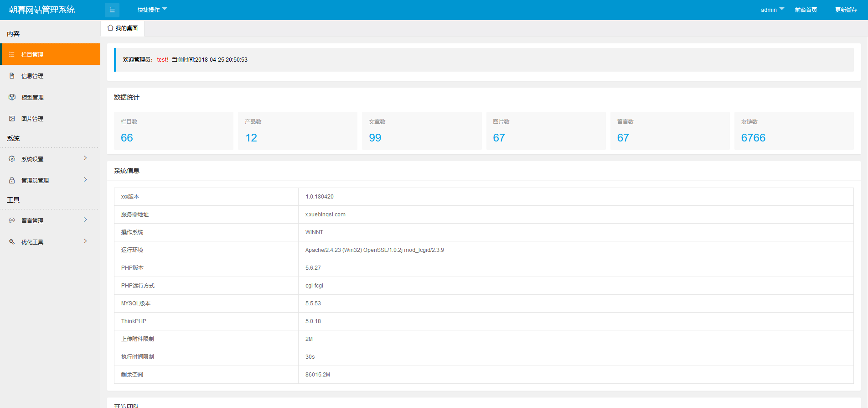Expand 留言管理 submenu chevron
This screenshot has width=868, height=408.
85,220
